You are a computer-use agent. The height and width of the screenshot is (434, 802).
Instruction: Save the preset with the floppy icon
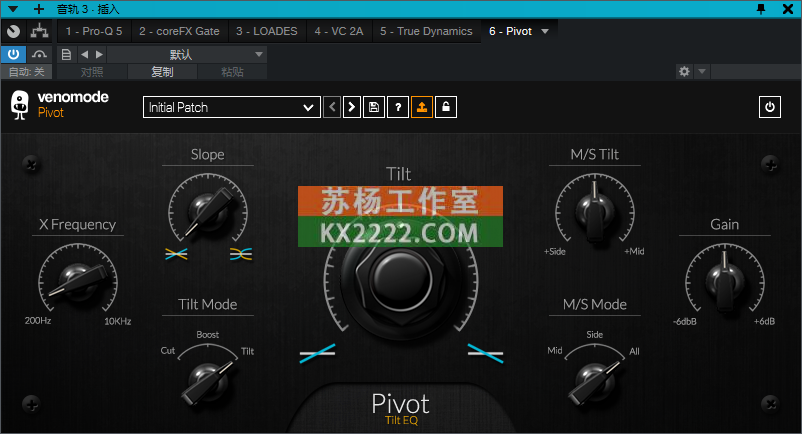point(374,107)
